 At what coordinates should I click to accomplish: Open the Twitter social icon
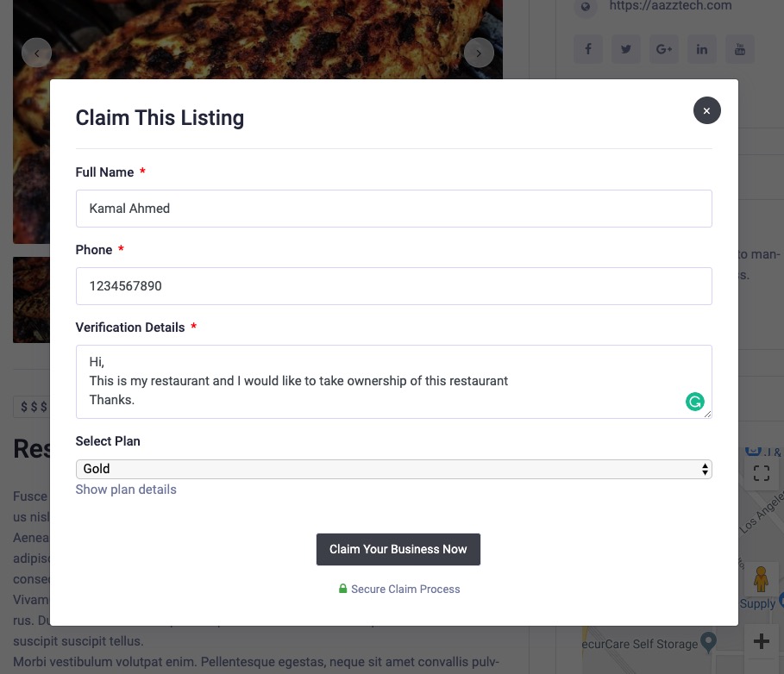pyautogui.click(x=625, y=49)
